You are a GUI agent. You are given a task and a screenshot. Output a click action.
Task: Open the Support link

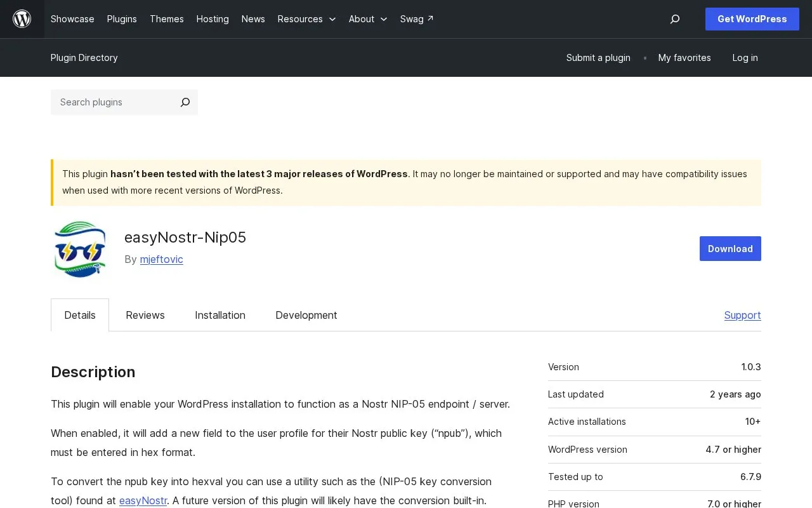pyautogui.click(x=743, y=315)
